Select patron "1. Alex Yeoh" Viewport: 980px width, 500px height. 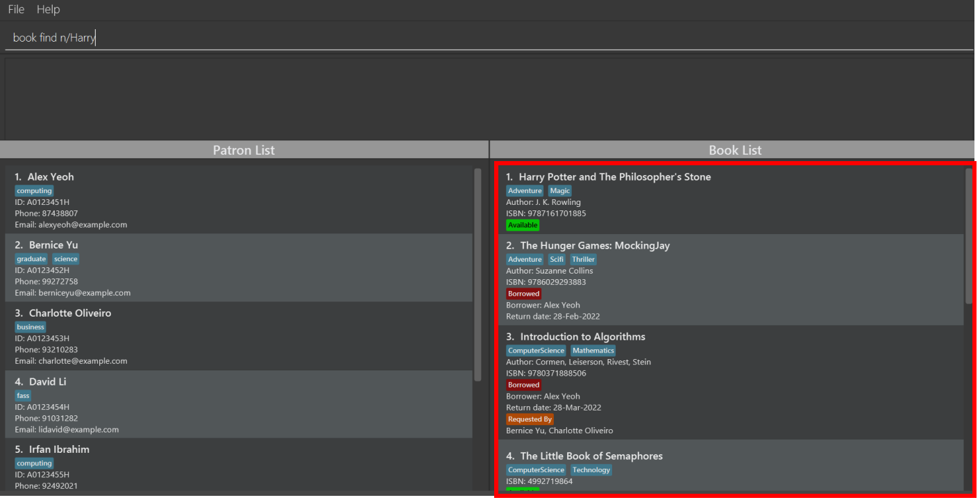(239, 199)
